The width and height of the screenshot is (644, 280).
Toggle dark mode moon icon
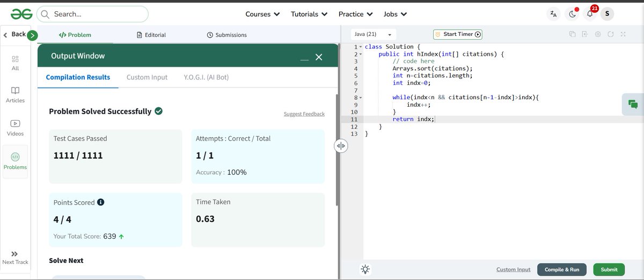pyautogui.click(x=573, y=14)
